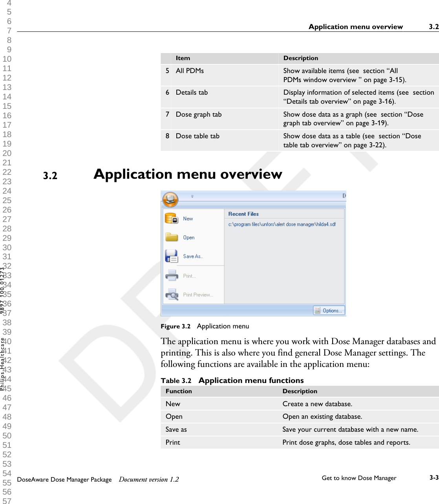Expand the quick access toolbar chevron
The image size is (439, 504).
click(x=192, y=196)
